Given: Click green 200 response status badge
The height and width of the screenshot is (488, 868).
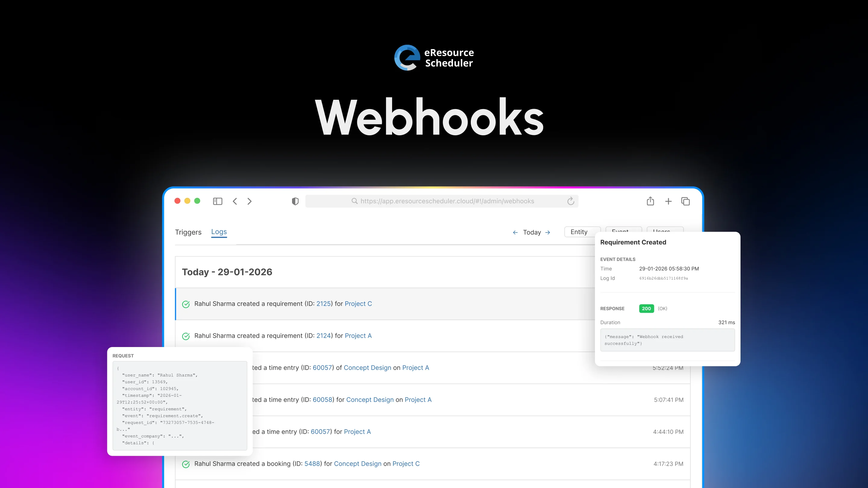Looking at the screenshot, I should (x=646, y=308).
